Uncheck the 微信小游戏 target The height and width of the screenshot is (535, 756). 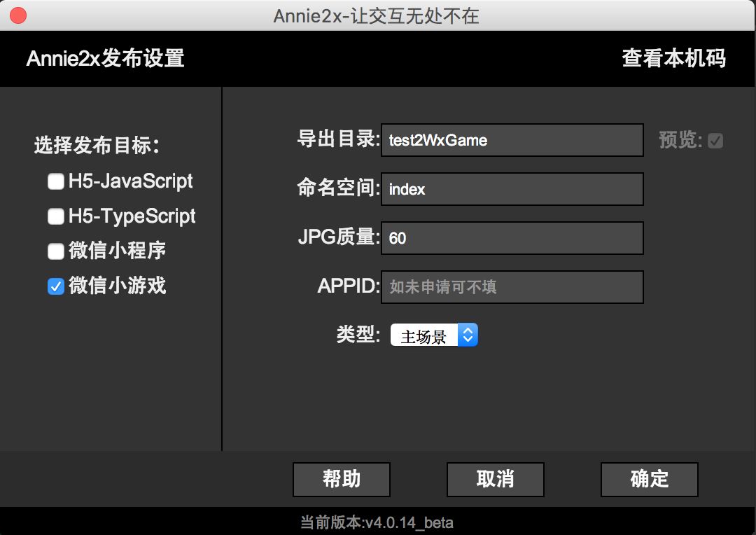coord(56,286)
